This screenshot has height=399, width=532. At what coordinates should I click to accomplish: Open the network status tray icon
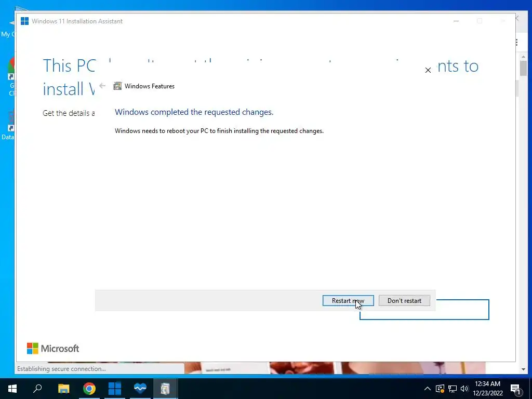tap(453, 389)
